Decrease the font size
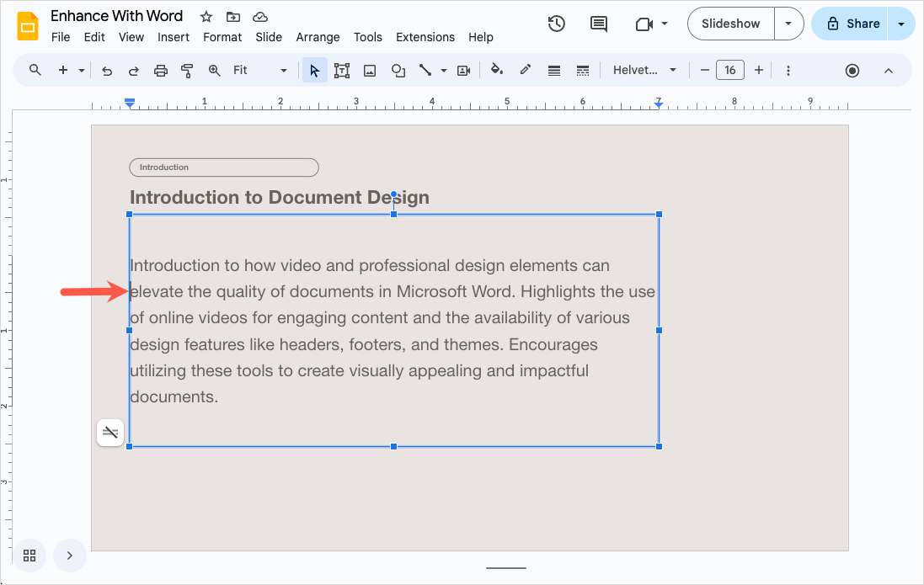 click(x=704, y=70)
